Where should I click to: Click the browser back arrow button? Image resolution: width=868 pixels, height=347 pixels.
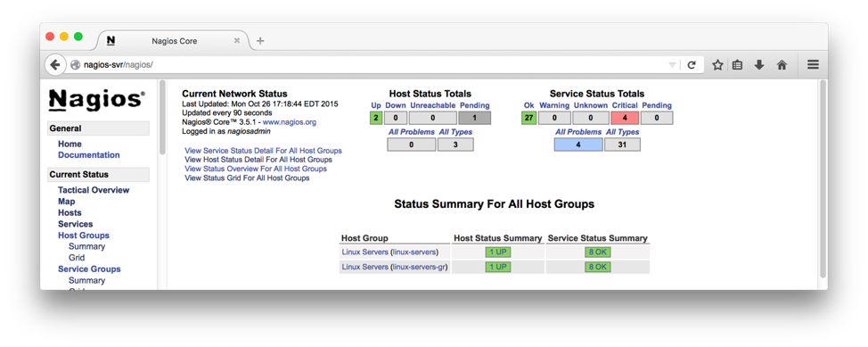(x=54, y=65)
